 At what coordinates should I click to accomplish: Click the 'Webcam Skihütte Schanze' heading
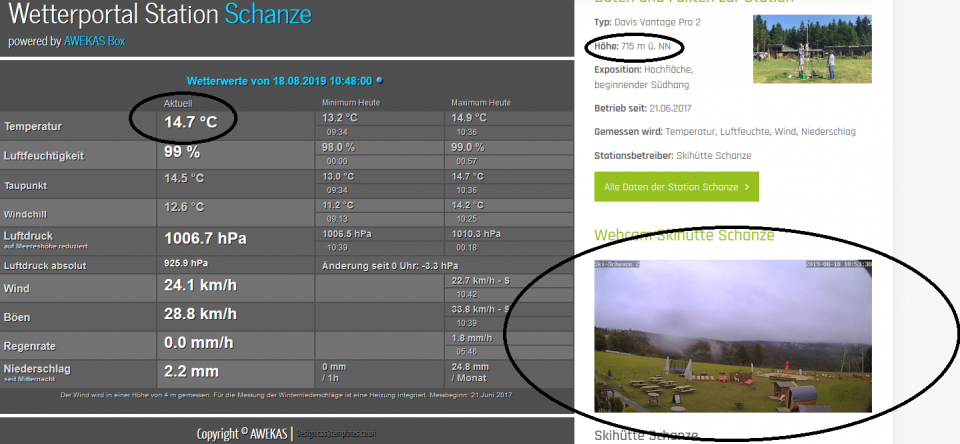pyautogui.click(x=684, y=235)
